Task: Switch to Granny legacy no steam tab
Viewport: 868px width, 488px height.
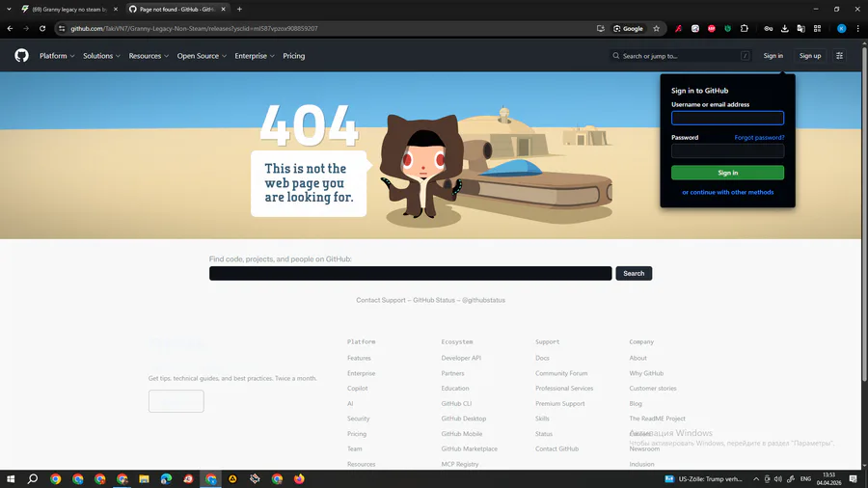Action: (x=69, y=9)
